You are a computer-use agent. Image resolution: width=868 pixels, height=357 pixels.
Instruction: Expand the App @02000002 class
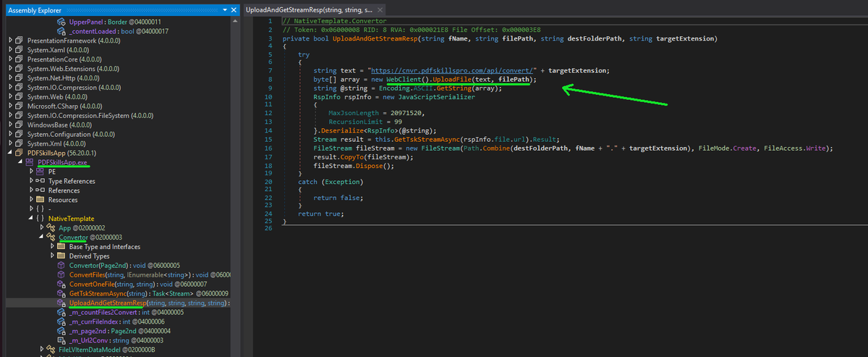(x=42, y=227)
